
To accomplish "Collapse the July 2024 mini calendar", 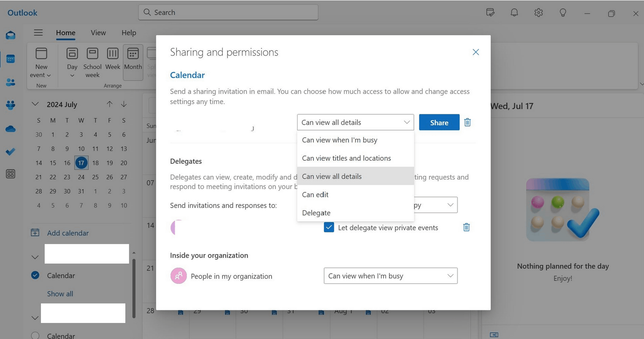I will (x=35, y=104).
